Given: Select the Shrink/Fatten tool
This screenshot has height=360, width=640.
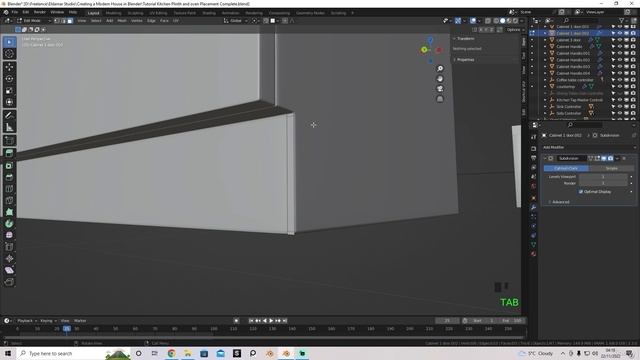Looking at the screenshot, I should point(9,258).
